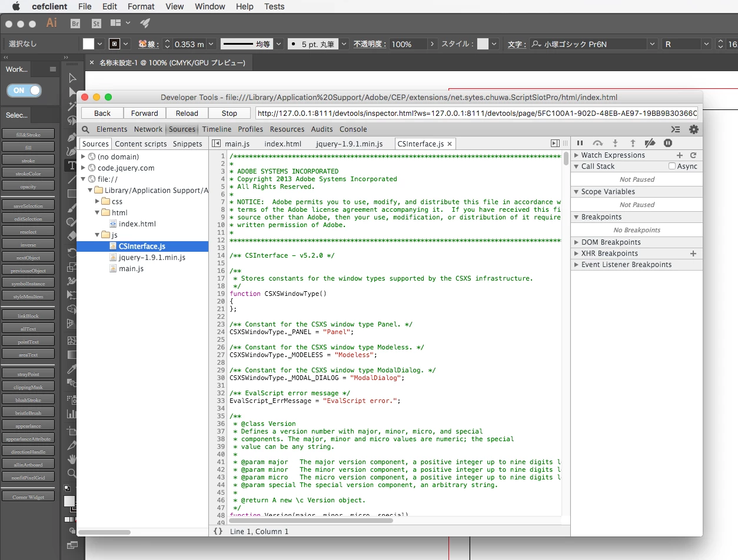Select the Eraser tool in Illustrator toolbar
The width and height of the screenshot is (738, 560).
click(x=72, y=236)
